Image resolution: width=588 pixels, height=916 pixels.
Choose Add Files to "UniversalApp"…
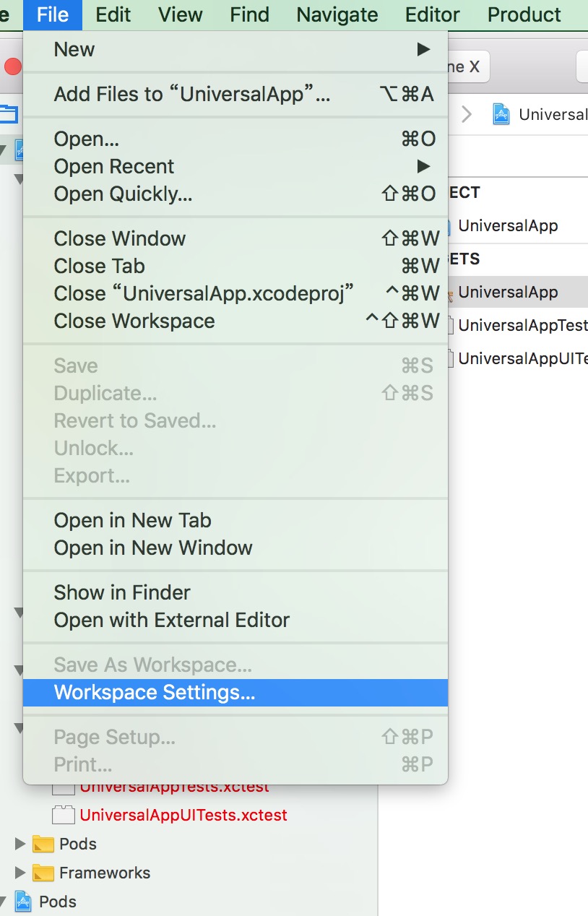[x=235, y=94]
